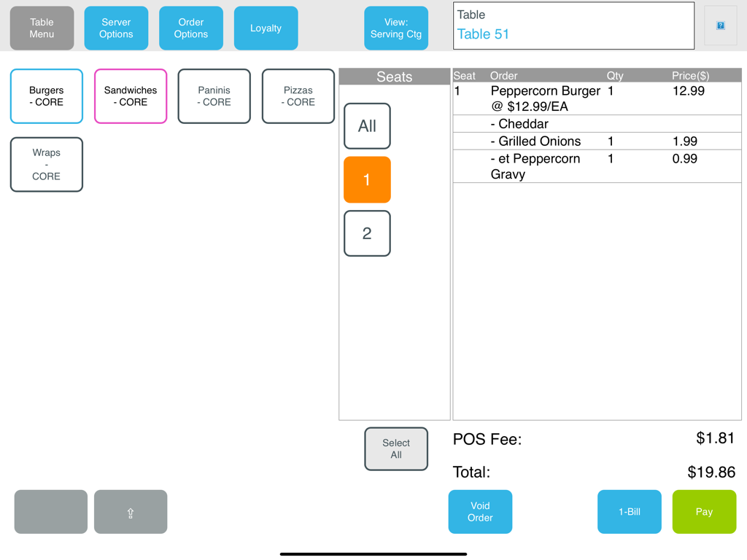Open Server Options menu

point(116,28)
